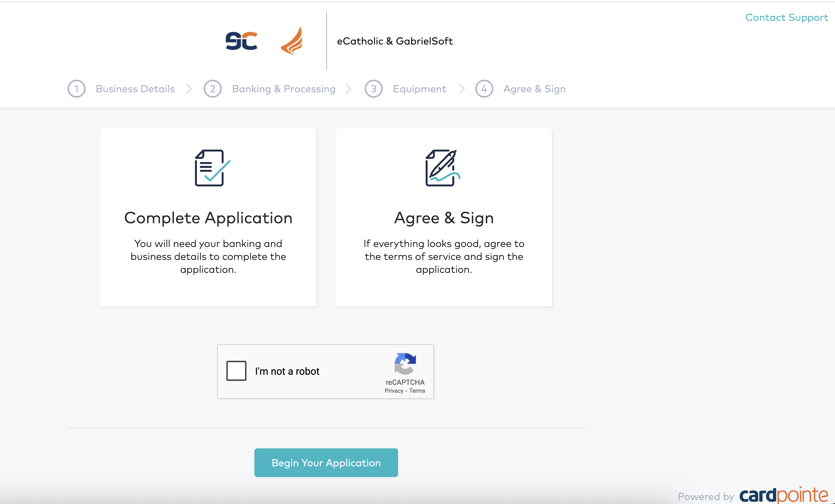
Task: Click "You will need your banking" description
Action: 208,256
